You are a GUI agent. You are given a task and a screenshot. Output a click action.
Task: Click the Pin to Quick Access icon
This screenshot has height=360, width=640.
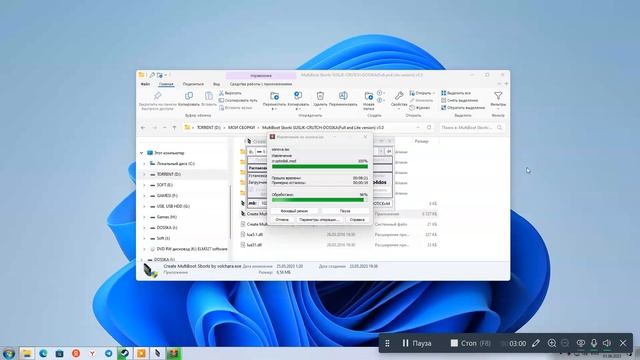157,96
